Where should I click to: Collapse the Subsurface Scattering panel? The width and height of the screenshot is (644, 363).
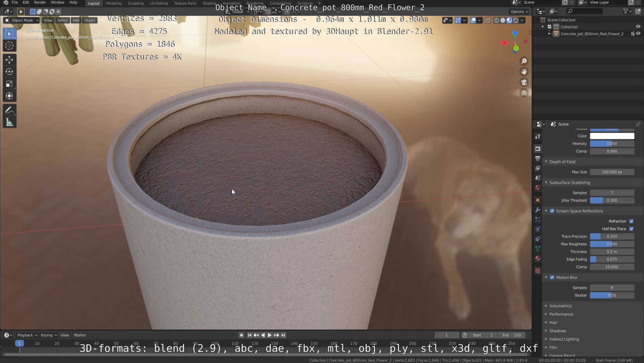click(x=546, y=183)
